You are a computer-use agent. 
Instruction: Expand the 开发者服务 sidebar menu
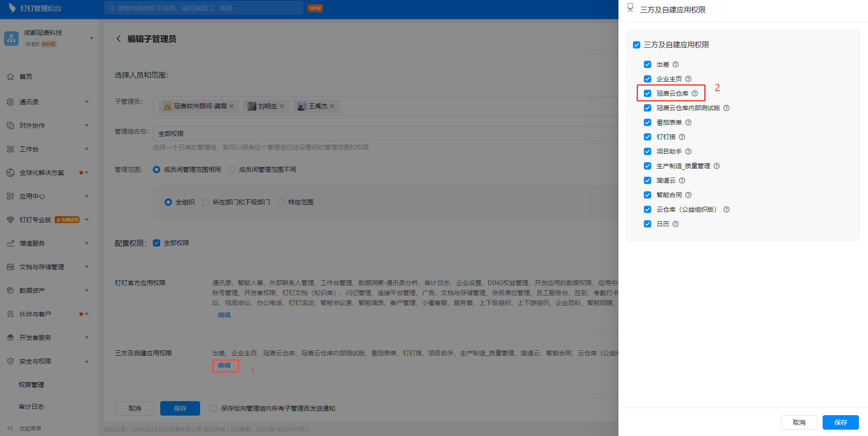(x=87, y=338)
